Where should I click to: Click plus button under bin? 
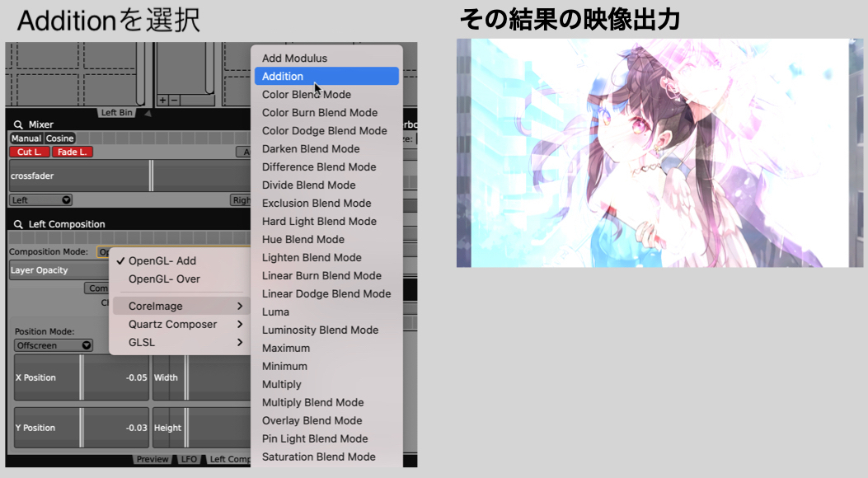coord(162,101)
